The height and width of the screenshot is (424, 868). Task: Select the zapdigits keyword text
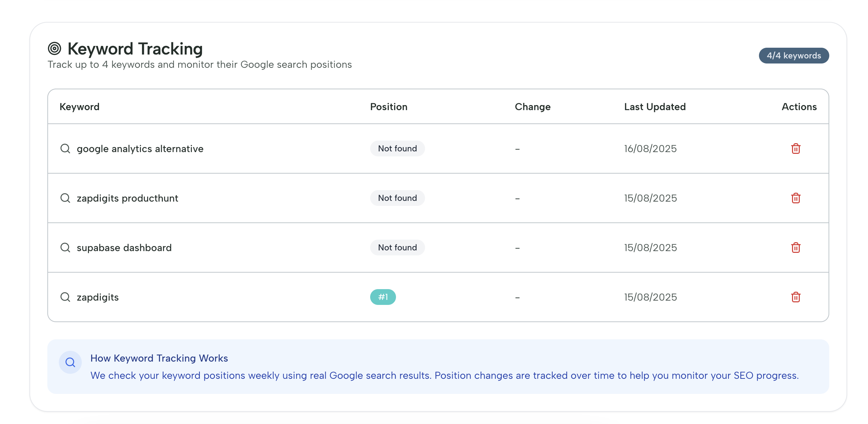click(x=98, y=297)
